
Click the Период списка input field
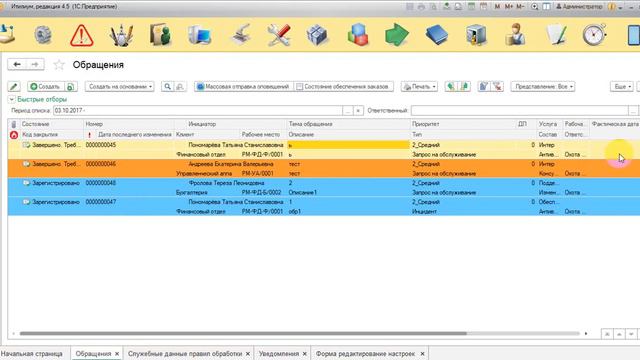pyautogui.click(x=198, y=111)
